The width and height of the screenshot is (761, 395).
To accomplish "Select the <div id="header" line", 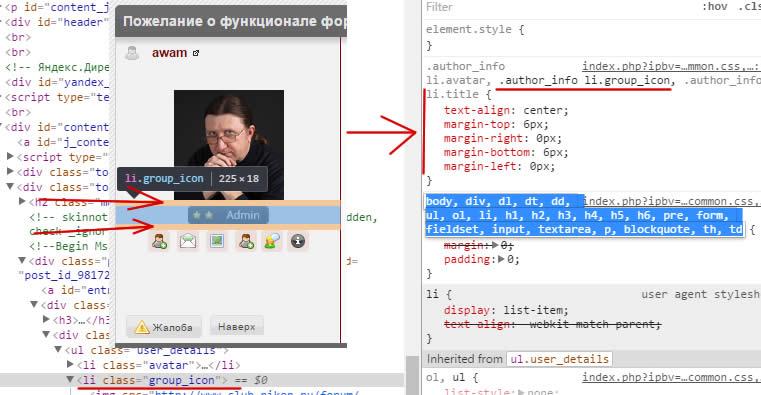I will click(57, 22).
